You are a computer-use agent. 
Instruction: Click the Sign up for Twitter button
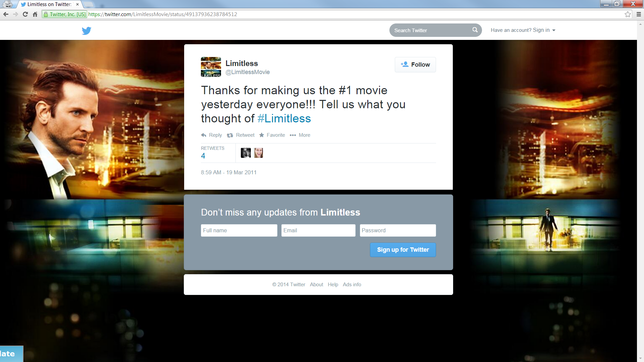click(x=403, y=250)
